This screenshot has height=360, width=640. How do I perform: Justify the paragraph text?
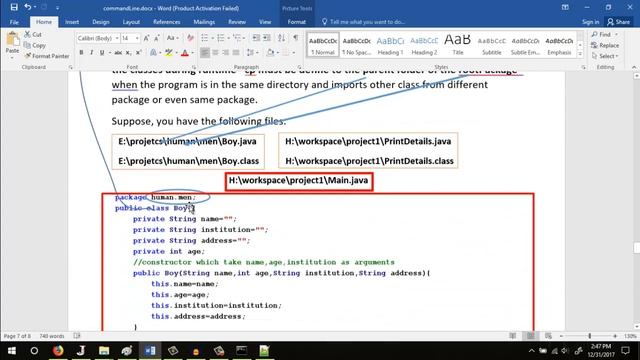tap(236, 53)
